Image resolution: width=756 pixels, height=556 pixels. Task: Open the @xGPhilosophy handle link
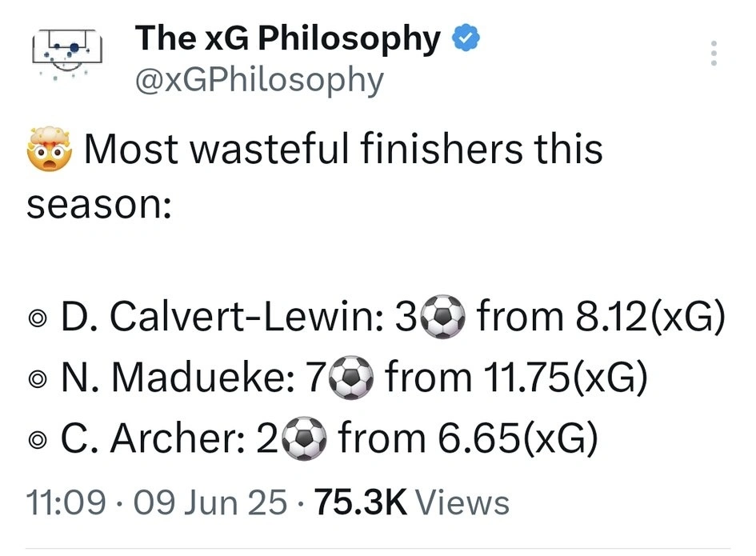[259, 79]
